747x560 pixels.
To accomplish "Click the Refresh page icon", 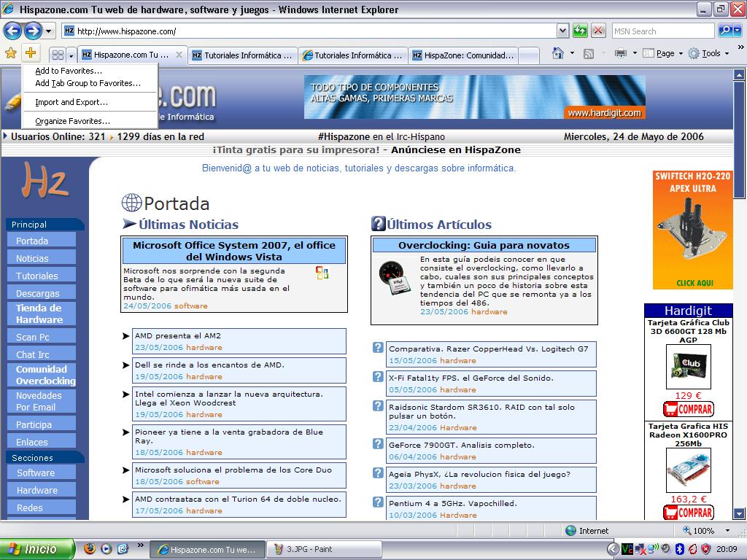I will click(x=580, y=31).
